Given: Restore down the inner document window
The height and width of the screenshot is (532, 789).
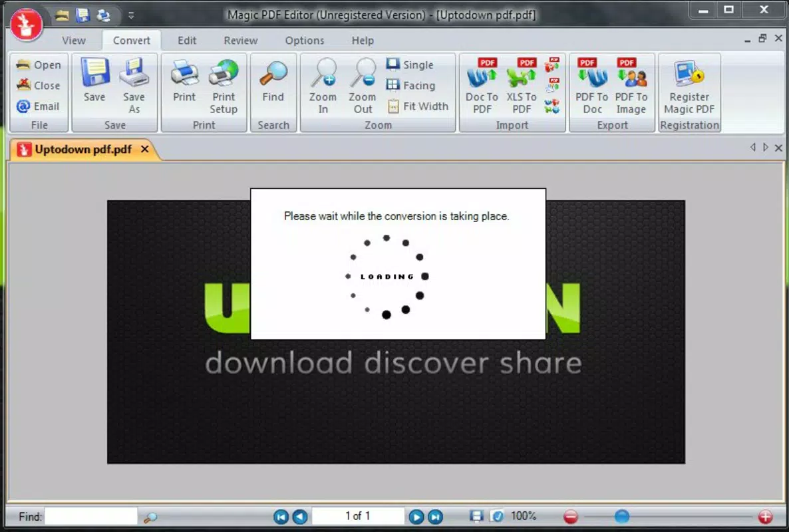Looking at the screenshot, I should pos(762,38).
